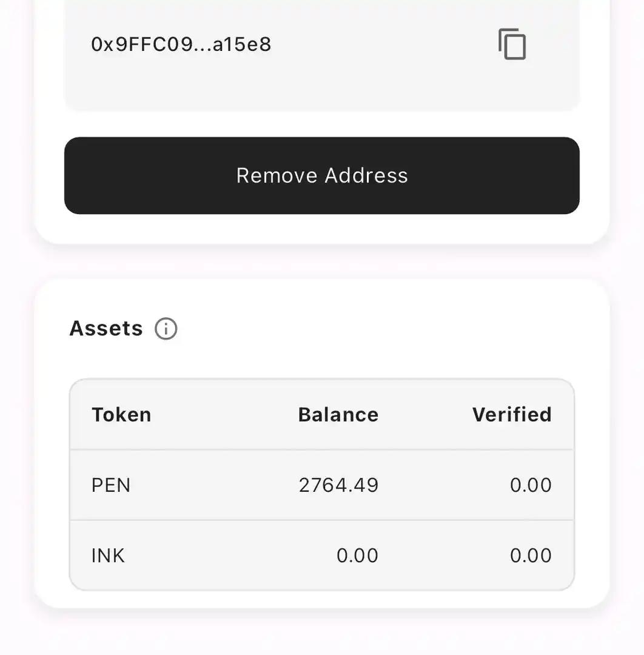Click the PEN balance value 2764.49

tap(339, 485)
